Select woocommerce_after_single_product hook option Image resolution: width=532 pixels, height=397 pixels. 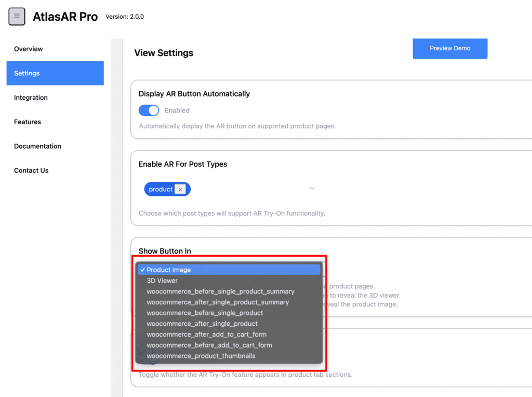202,324
